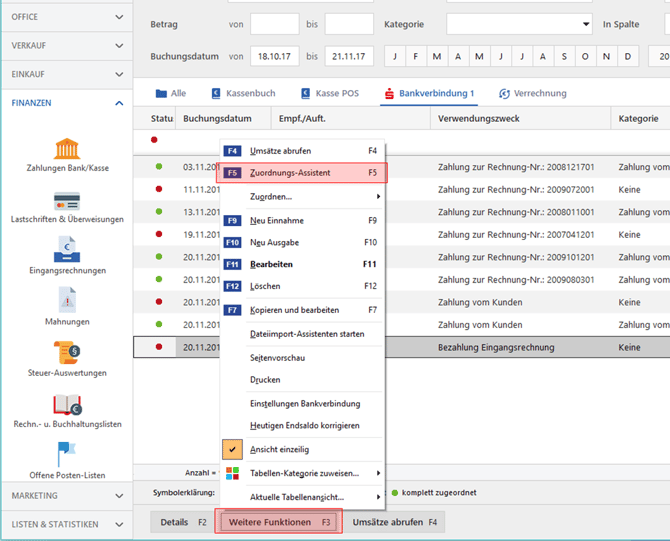This screenshot has width=670, height=541.
Task: Click the Weitere Funktionen F3 button
Action: tap(279, 522)
